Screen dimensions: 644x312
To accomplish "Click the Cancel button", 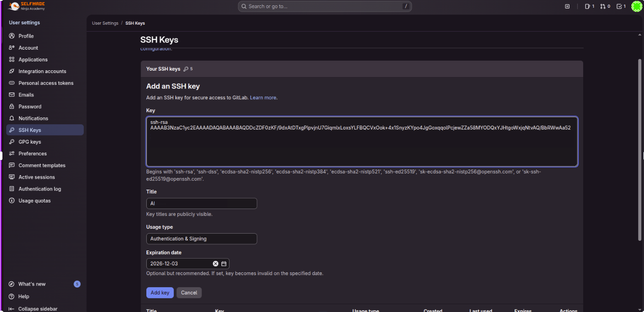I will click(x=189, y=293).
